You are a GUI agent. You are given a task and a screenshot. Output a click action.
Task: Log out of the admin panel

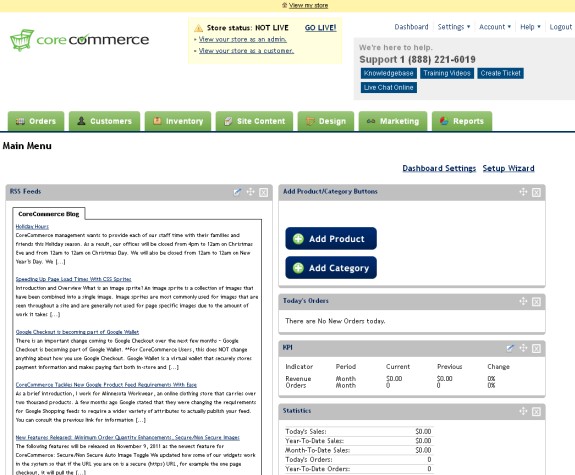click(x=561, y=27)
